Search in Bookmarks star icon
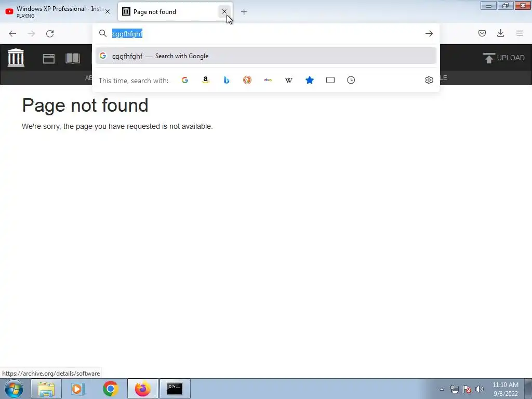Screen dimensions: 532x399 point(310,80)
